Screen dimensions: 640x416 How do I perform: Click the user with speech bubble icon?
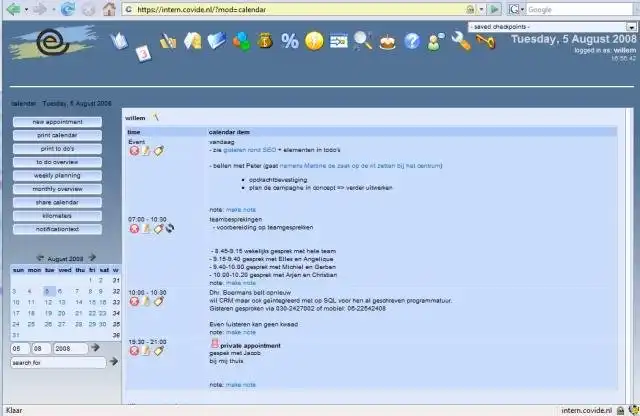(436, 42)
